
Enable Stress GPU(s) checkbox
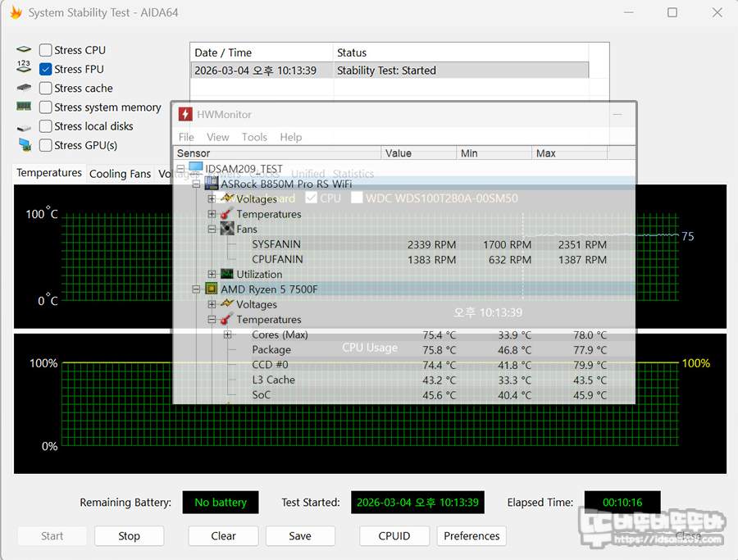click(46, 145)
